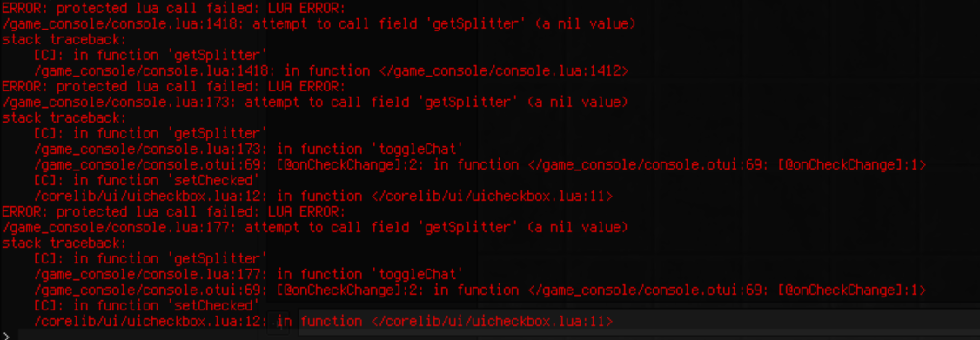Select the console.lua:177 toggleChat traceback line

[249, 274]
